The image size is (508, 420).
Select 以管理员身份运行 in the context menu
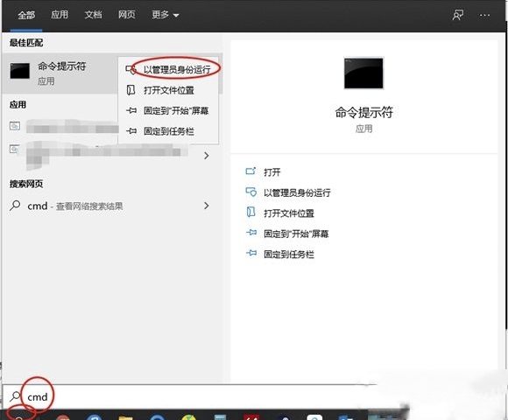pyautogui.click(x=177, y=69)
